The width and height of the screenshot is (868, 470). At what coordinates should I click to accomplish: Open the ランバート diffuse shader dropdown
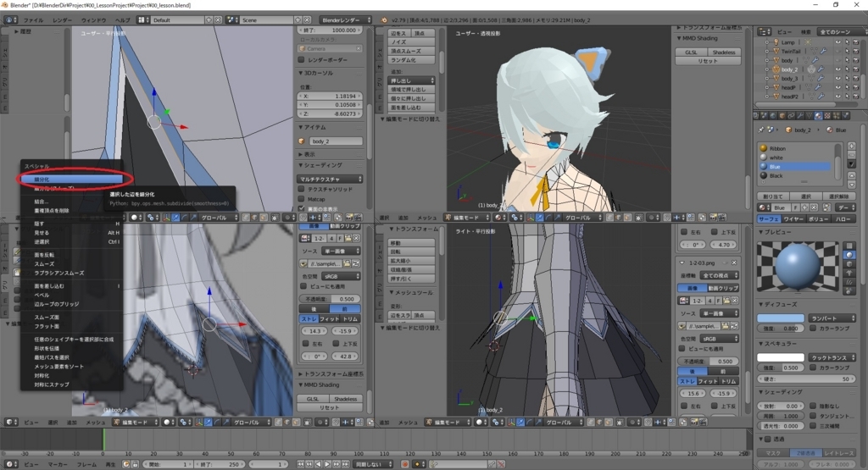coord(832,318)
